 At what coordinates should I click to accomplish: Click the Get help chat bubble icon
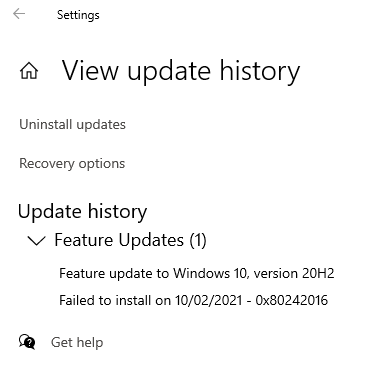27,342
